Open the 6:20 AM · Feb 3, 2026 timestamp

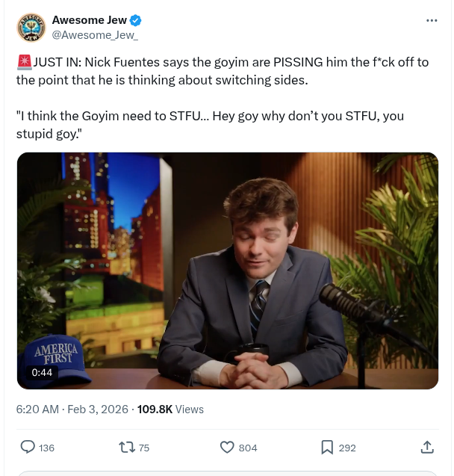point(72,409)
